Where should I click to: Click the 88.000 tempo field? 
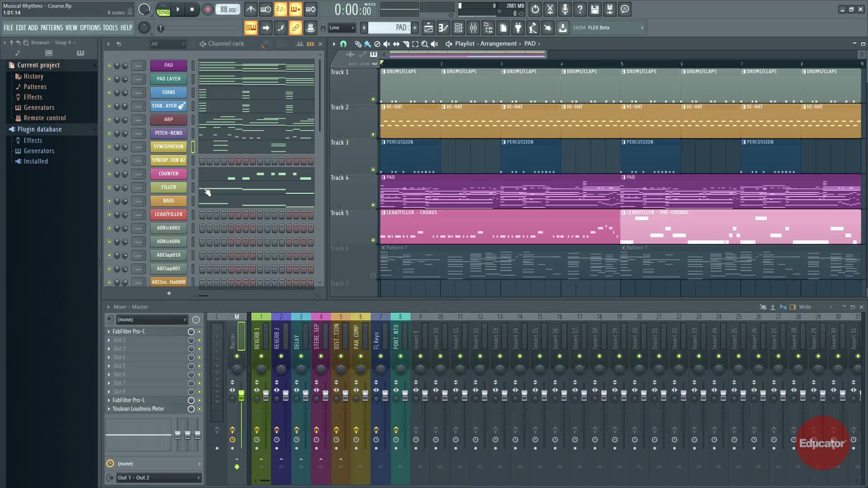point(228,9)
